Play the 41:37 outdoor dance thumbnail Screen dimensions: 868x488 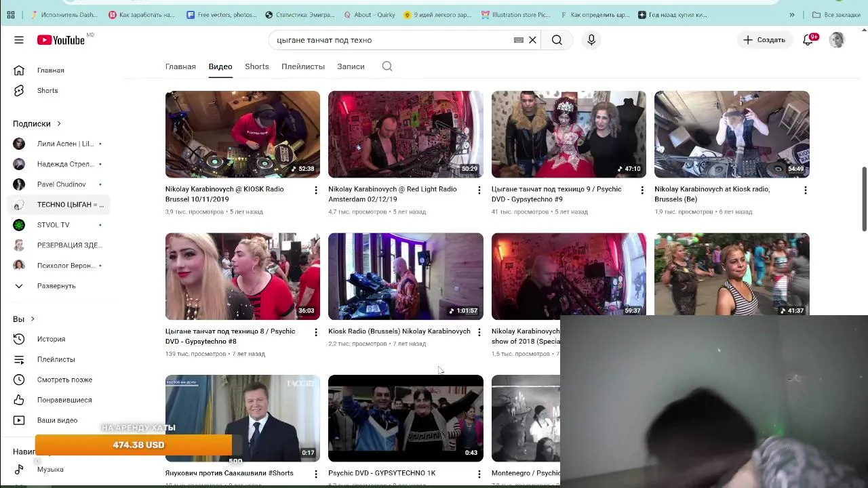tap(732, 274)
